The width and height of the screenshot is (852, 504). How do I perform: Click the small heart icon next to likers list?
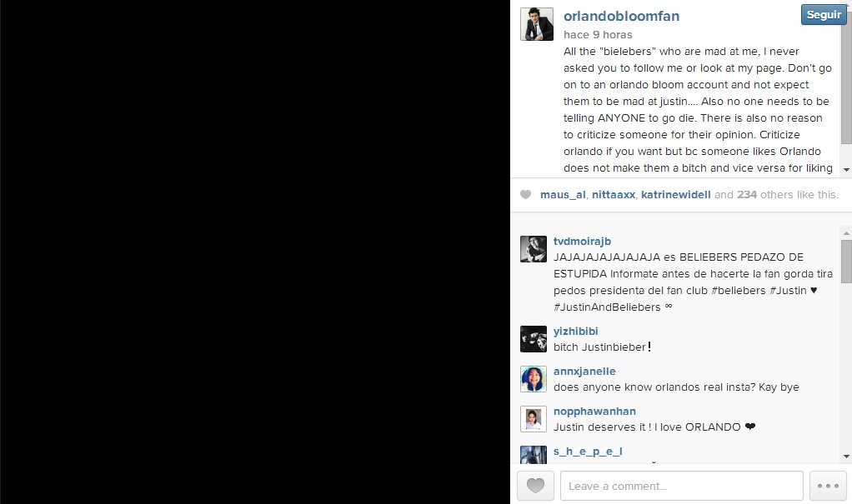click(x=525, y=194)
